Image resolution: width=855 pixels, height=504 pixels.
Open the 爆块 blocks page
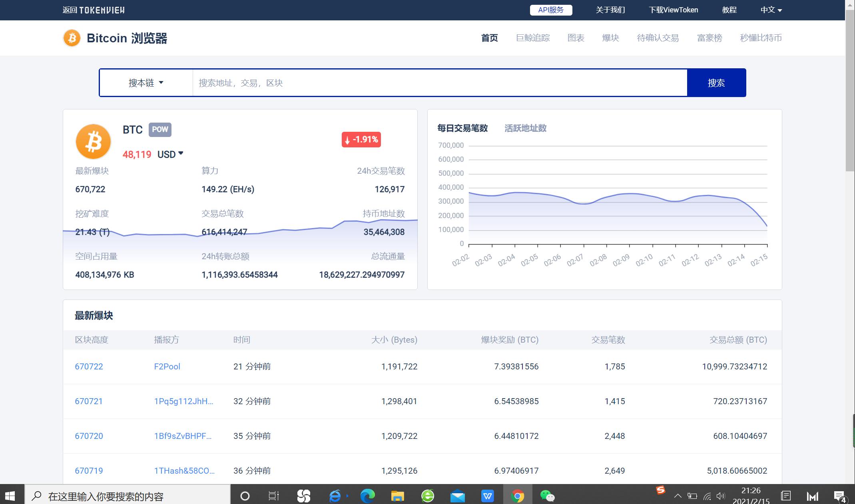click(610, 38)
